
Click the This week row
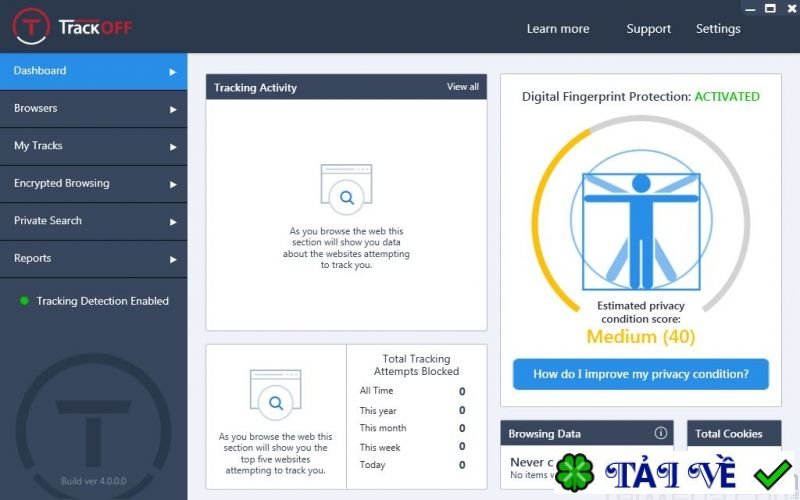412,447
